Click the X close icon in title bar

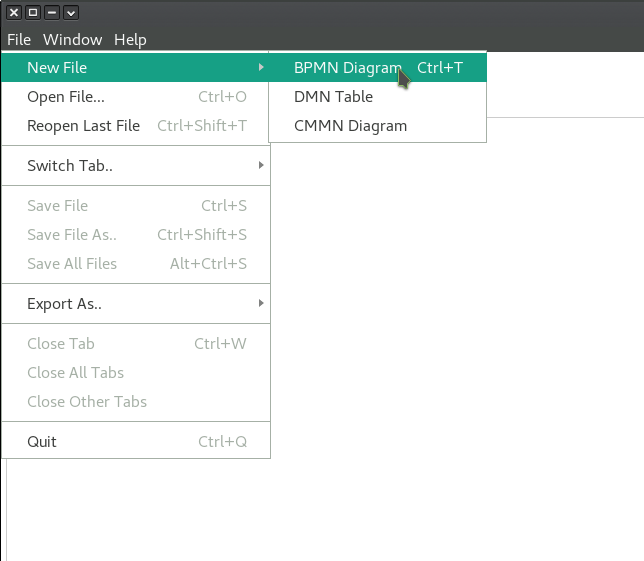14,13
